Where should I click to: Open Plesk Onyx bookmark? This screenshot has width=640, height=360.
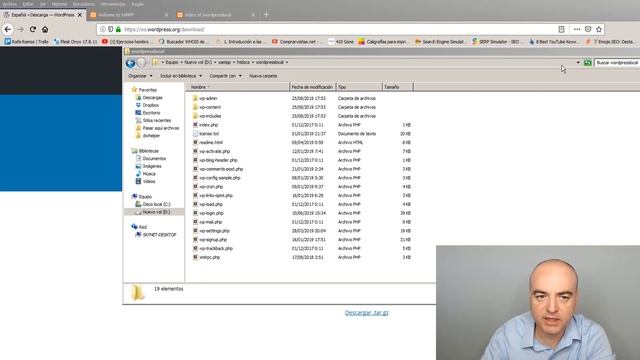point(76,42)
